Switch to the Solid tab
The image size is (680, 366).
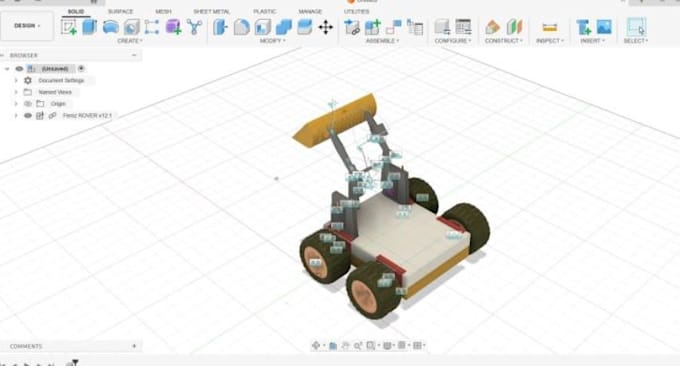[x=76, y=11]
